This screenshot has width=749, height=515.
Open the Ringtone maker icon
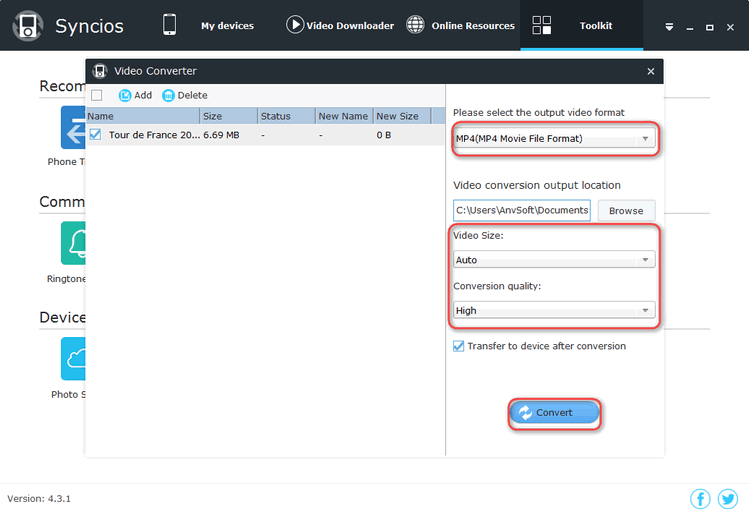(73, 243)
